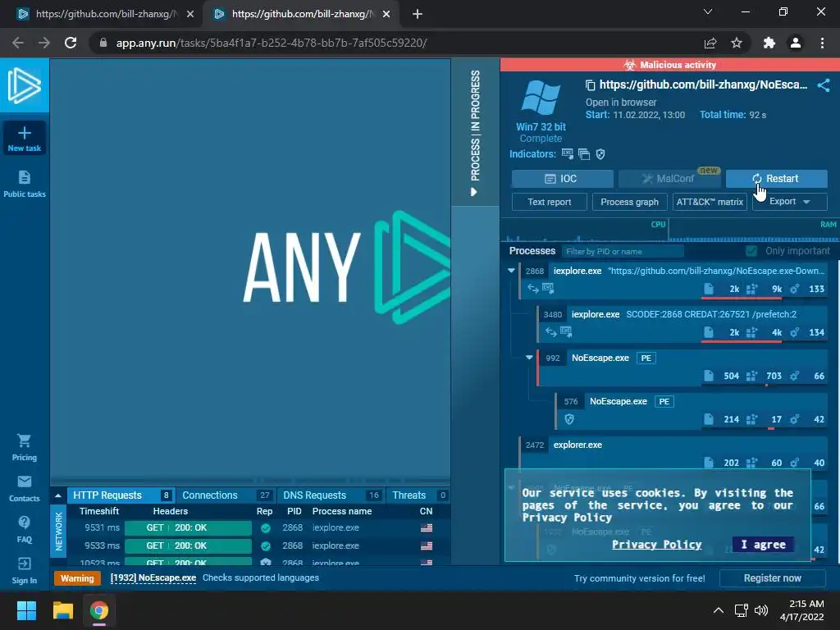Click the CPU RAM usage graph
840x630 pixels.
tap(669, 231)
